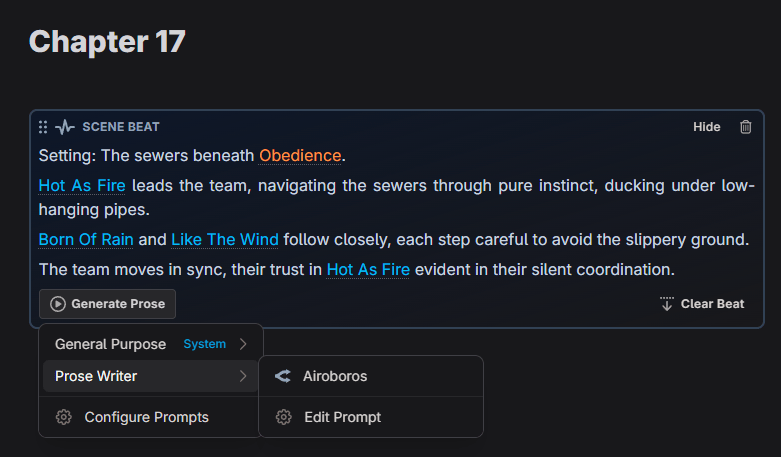
Task: Follow the Born Of Rain character link
Action: pyautogui.click(x=86, y=240)
